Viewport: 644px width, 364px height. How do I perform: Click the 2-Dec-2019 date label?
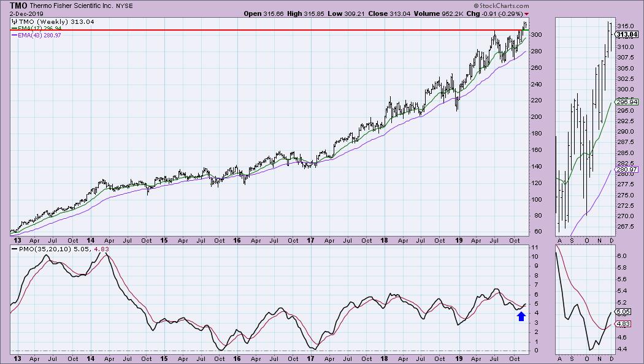point(26,14)
